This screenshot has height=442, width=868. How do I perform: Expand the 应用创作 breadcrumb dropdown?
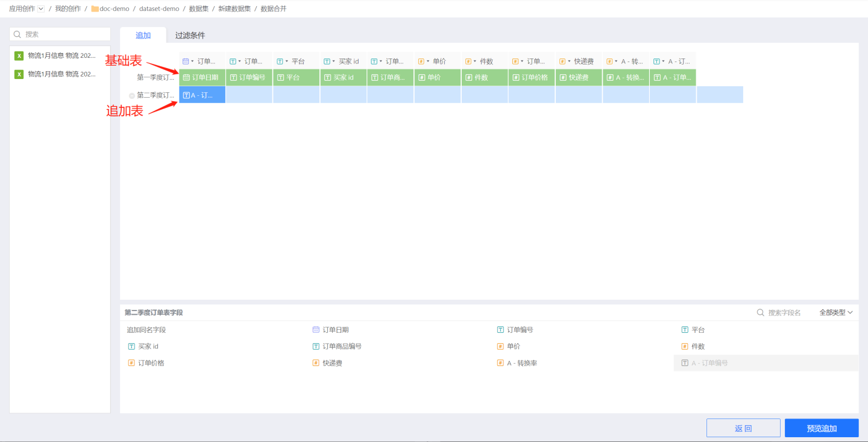point(41,8)
